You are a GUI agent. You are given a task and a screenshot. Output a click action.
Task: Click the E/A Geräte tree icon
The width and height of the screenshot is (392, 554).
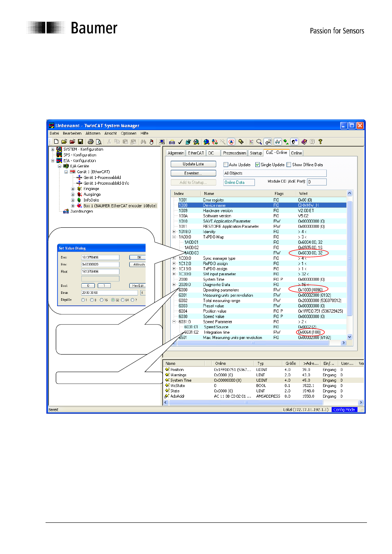[66, 166]
